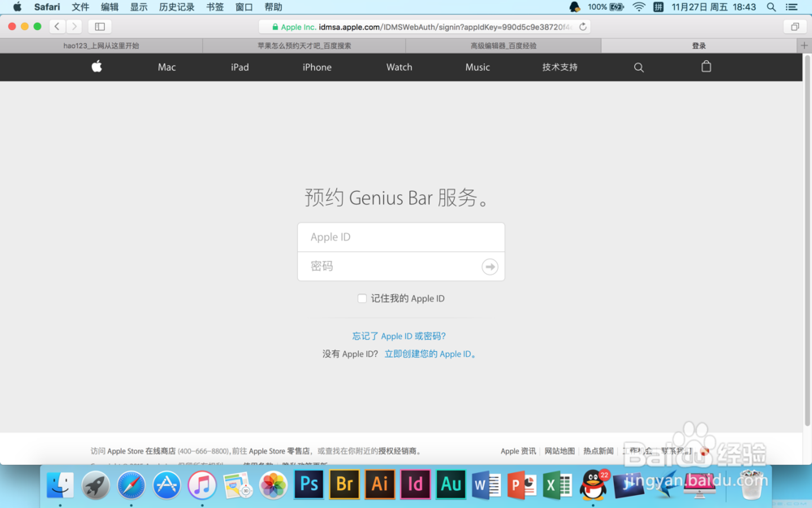Open iPhone in Apple navigation
The width and height of the screenshot is (812, 508).
click(317, 67)
